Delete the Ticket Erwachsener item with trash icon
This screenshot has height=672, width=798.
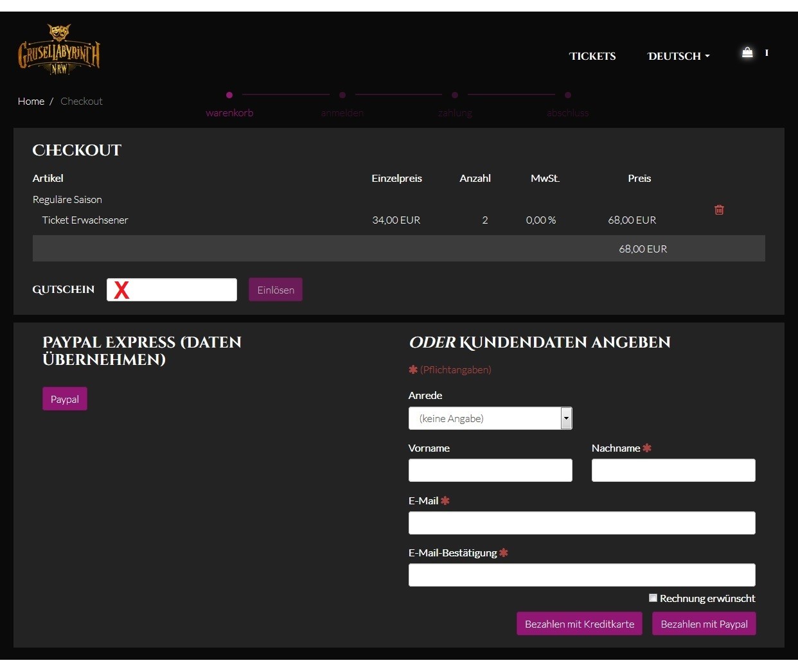click(x=719, y=209)
